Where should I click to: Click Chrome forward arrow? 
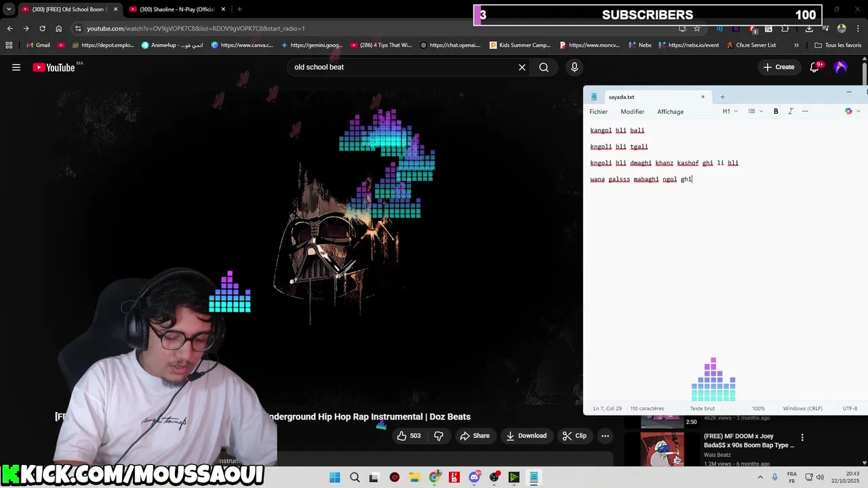coord(26,28)
